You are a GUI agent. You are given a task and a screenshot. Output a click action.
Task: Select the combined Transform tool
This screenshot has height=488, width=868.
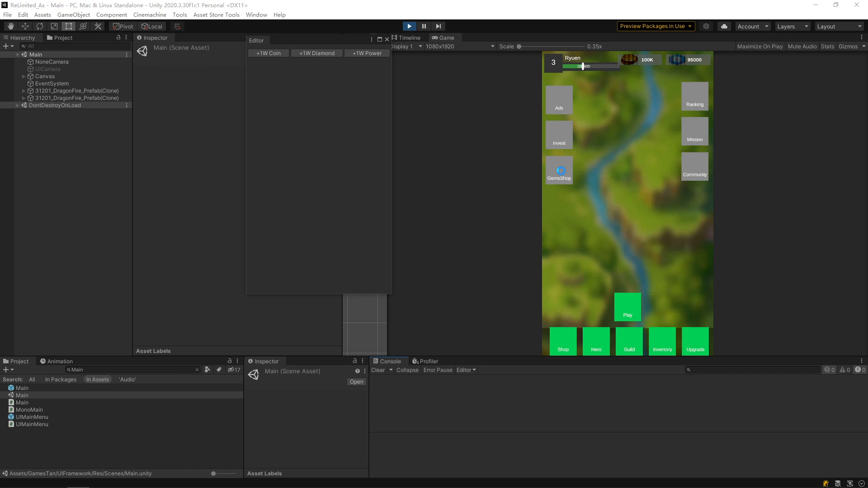[x=83, y=26]
